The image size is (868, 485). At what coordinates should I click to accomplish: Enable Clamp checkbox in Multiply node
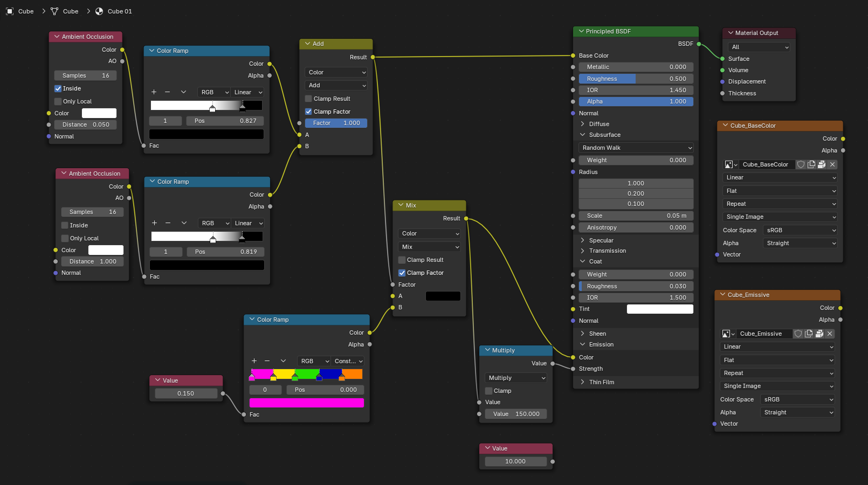(489, 391)
